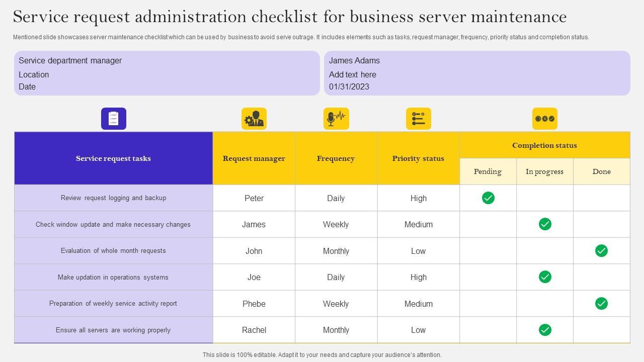Click Medium priority in James's row
The height and width of the screenshot is (362, 644).
[419, 225]
